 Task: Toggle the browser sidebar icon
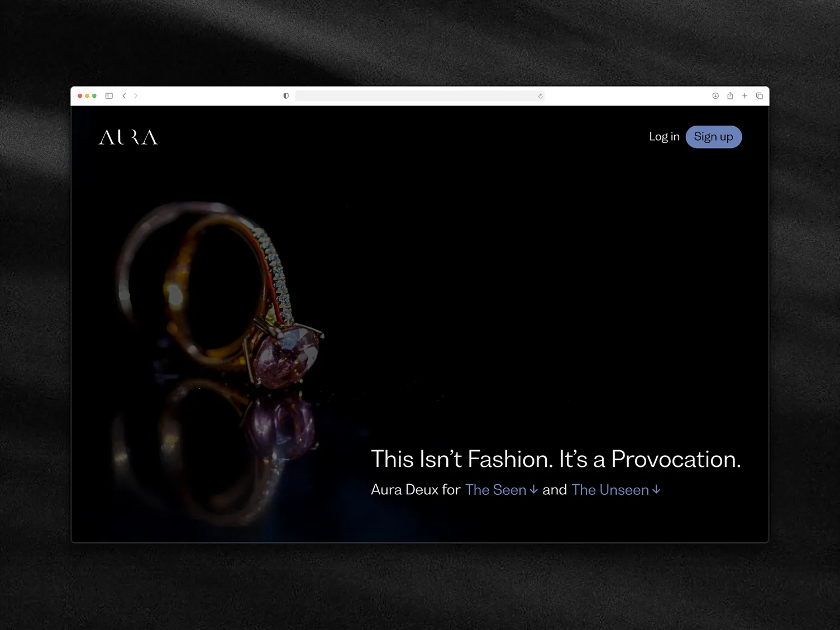coord(109,96)
